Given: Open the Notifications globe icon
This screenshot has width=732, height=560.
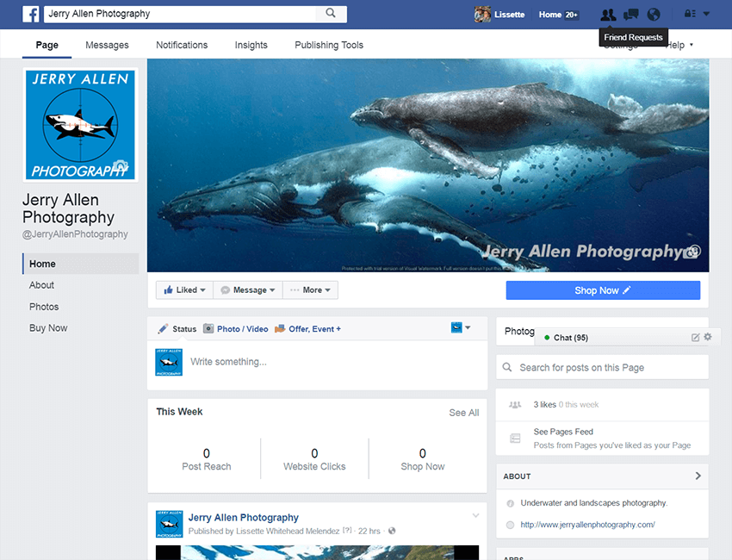Looking at the screenshot, I should [x=654, y=15].
